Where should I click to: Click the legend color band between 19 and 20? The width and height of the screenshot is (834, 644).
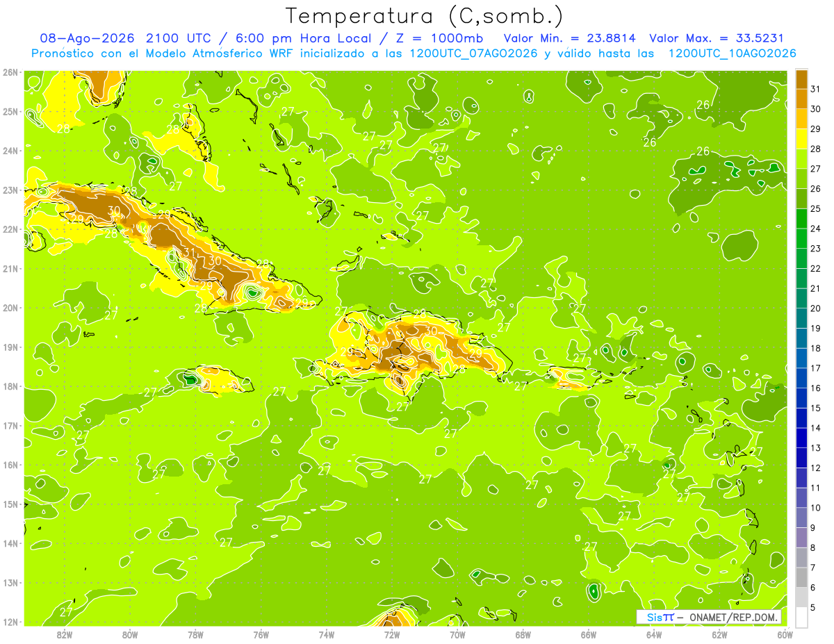pyautogui.click(x=802, y=318)
